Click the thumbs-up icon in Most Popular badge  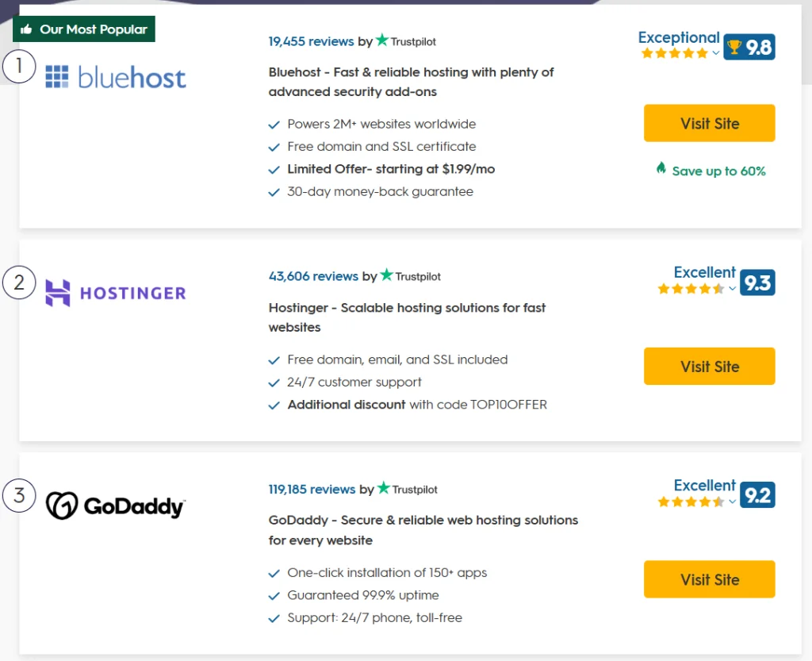(26, 29)
